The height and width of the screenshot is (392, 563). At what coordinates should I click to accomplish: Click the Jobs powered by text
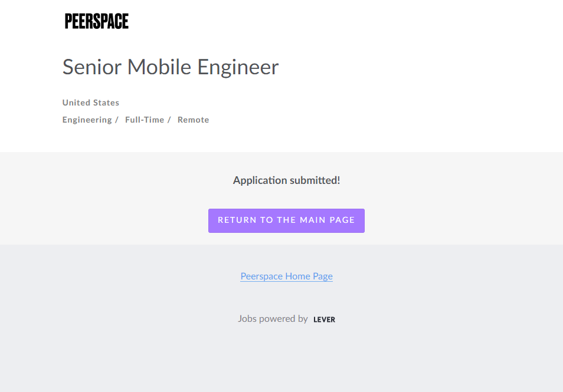[x=273, y=319]
